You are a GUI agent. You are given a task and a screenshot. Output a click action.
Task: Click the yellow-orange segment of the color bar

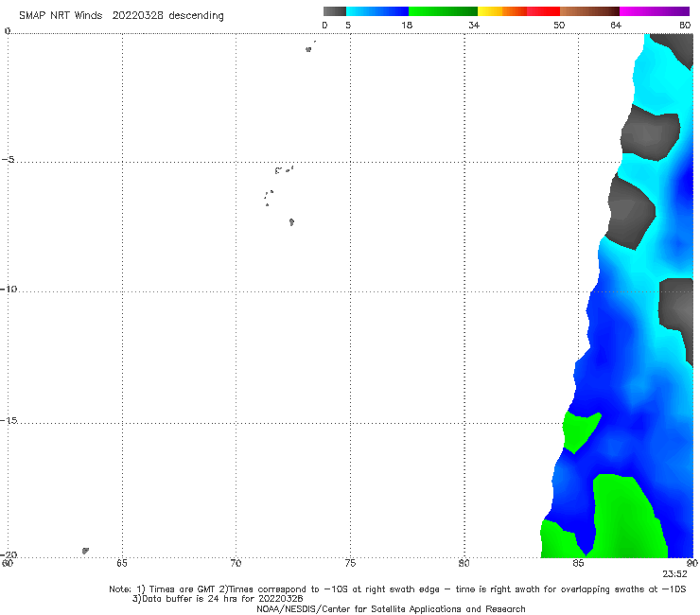(502, 11)
